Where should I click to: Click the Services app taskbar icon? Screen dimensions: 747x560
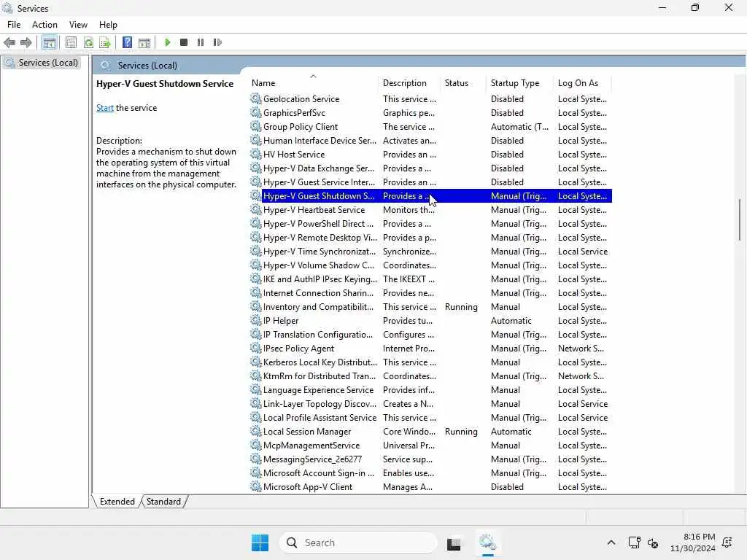pyautogui.click(x=487, y=542)
